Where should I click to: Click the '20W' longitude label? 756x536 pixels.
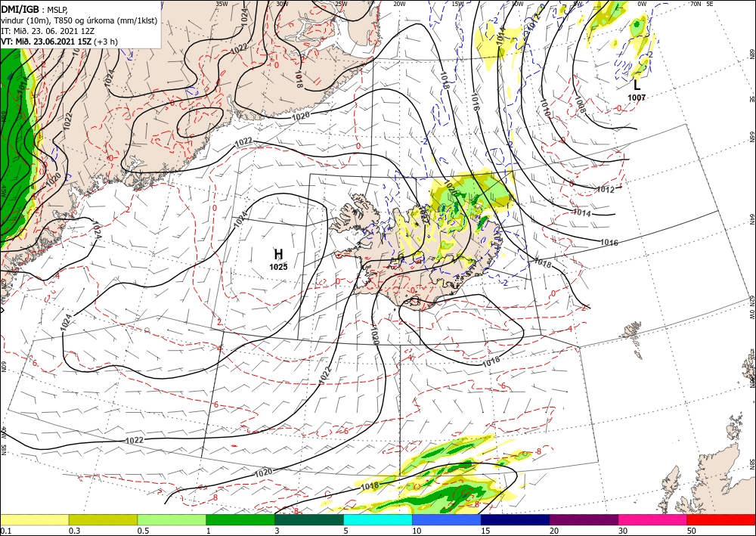(x=399, y=4)
